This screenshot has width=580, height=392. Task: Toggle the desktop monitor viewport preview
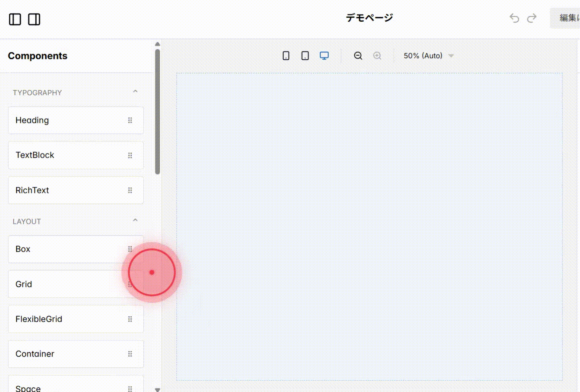click(x=324, y=56)
